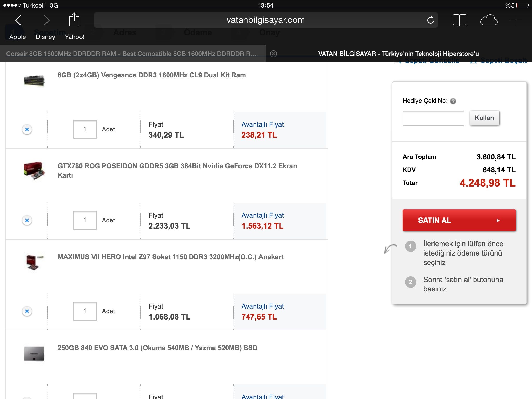Open the 840 EVO SSD product thumbnail
The image size is (532, 399).
click(x=34, y=353)
